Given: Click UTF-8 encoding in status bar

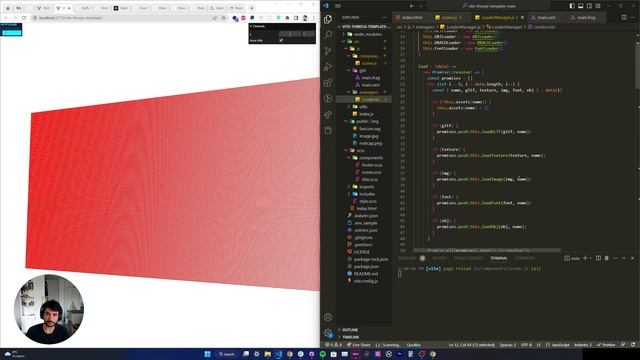Looking at the screenshot, I should click(x=526, y=345).
